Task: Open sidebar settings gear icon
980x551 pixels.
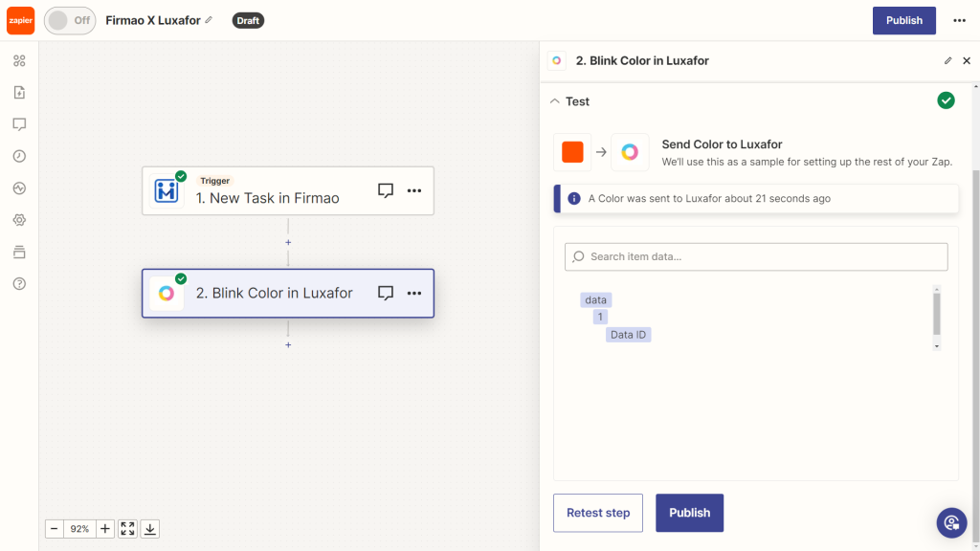Action: click(19, 219)
